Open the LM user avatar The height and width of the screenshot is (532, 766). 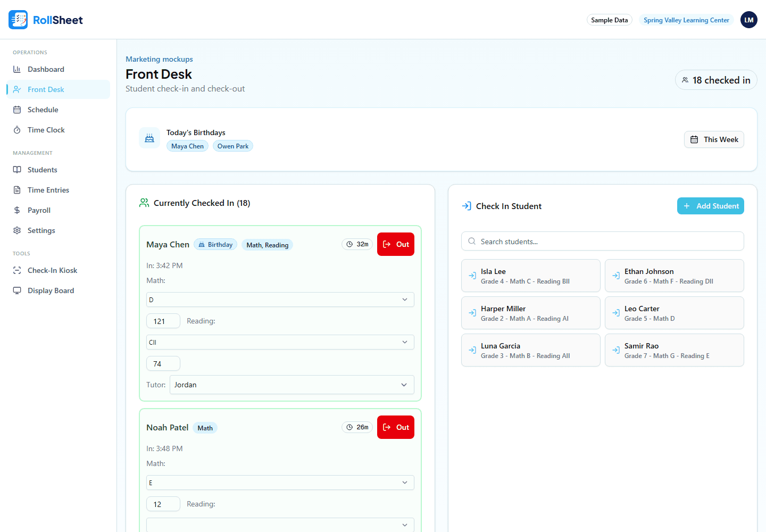(x=749, y=20)
